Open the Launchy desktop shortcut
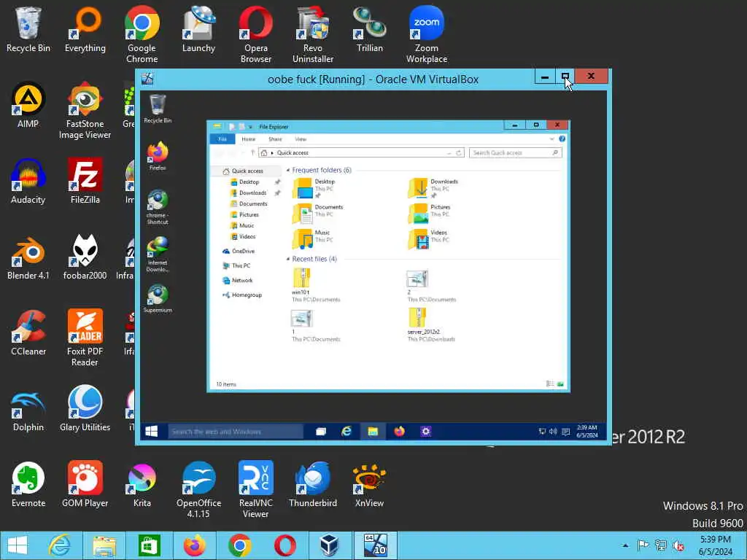The image size is (747, 560). coord(198,30)
